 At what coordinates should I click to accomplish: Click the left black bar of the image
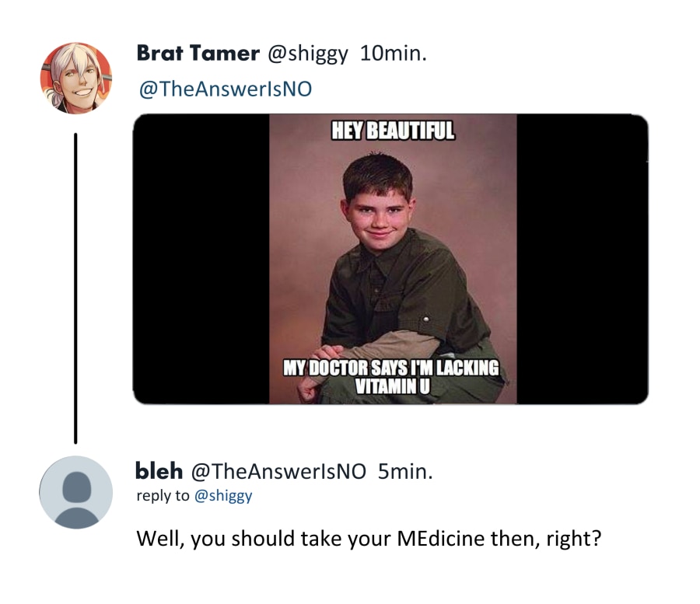201,259
